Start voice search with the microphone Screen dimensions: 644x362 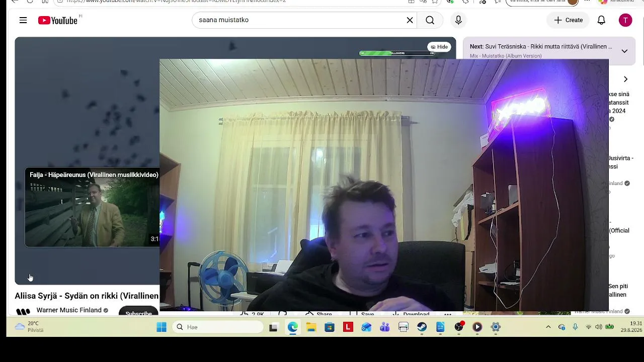coord(458,20)
